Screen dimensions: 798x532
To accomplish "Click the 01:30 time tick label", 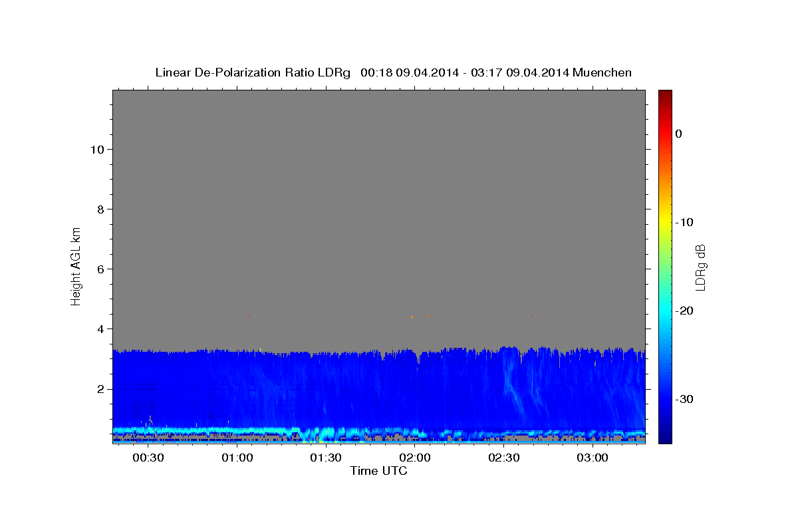I will click(326, 458).
